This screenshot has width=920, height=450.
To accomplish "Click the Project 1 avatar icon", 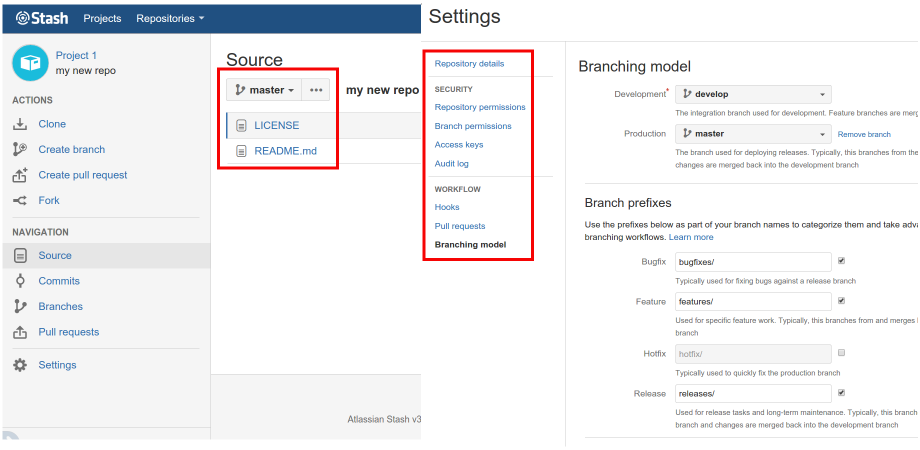I will coord(29,63).
